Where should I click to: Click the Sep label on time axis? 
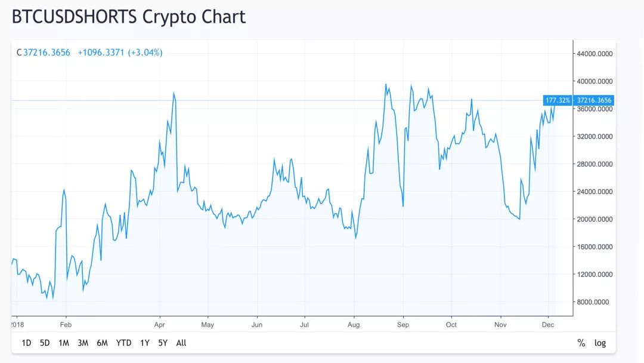(403, 325)
